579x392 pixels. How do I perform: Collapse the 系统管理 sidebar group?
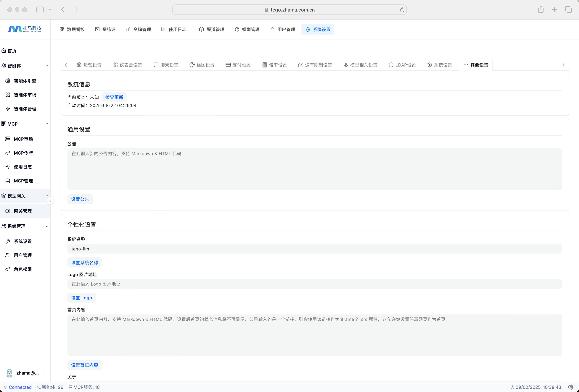click(47, 226)
